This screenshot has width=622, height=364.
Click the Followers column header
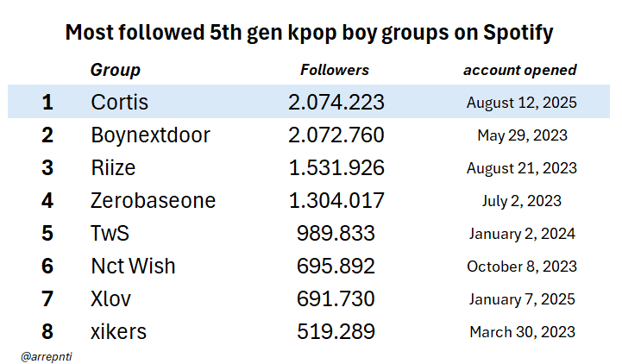335,71
